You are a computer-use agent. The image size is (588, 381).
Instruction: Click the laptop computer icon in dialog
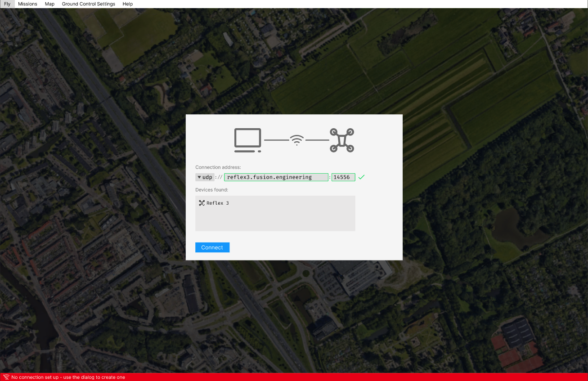(247, 140)
